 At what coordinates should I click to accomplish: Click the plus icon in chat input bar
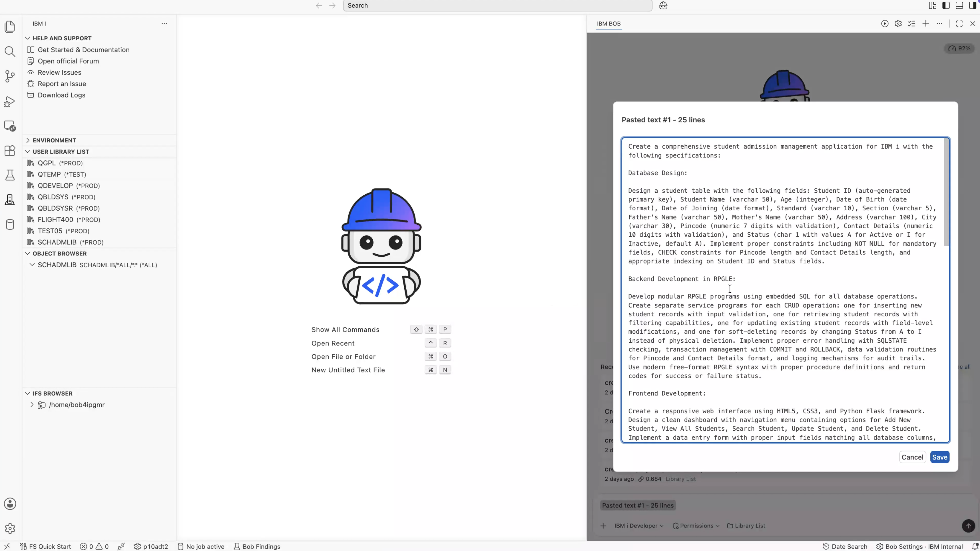pyautogui.click(x=603, y=526)
